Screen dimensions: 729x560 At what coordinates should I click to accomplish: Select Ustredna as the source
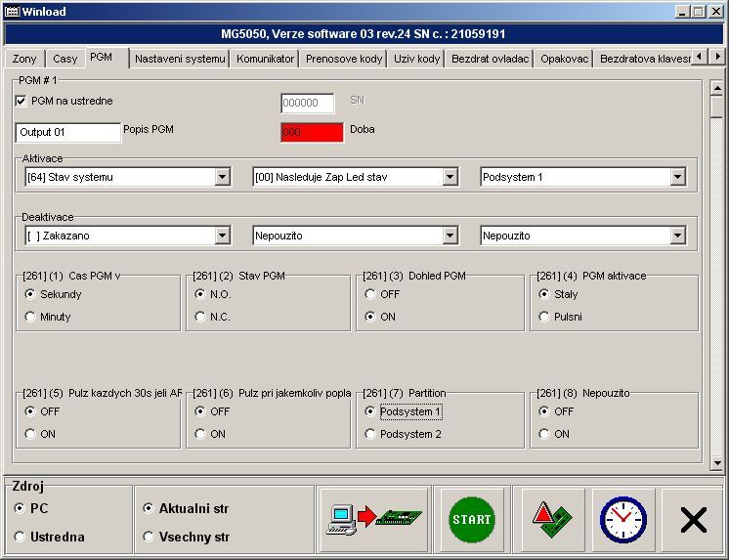(21, 537)
